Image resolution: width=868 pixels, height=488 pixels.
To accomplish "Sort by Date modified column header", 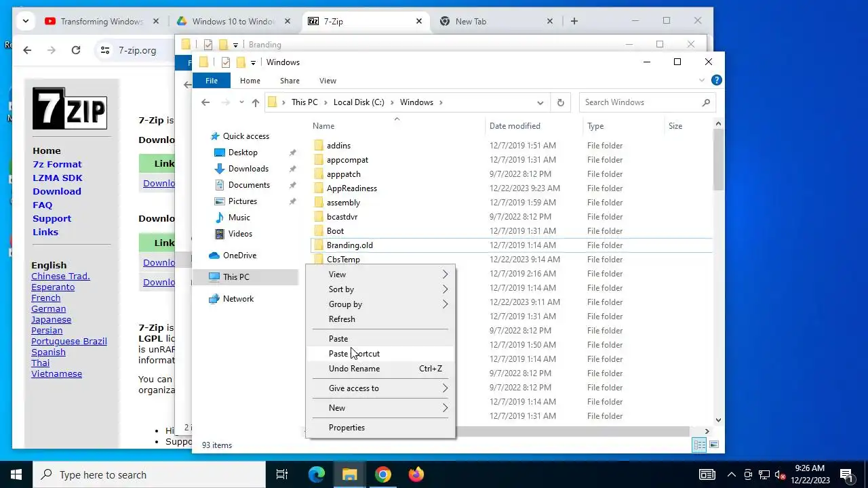I will click(534, 126).
